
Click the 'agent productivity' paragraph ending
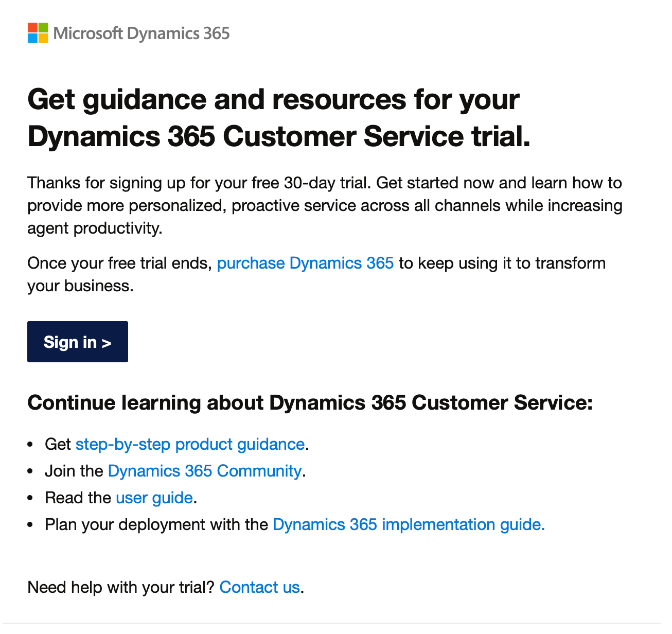(x=95, y=228)
